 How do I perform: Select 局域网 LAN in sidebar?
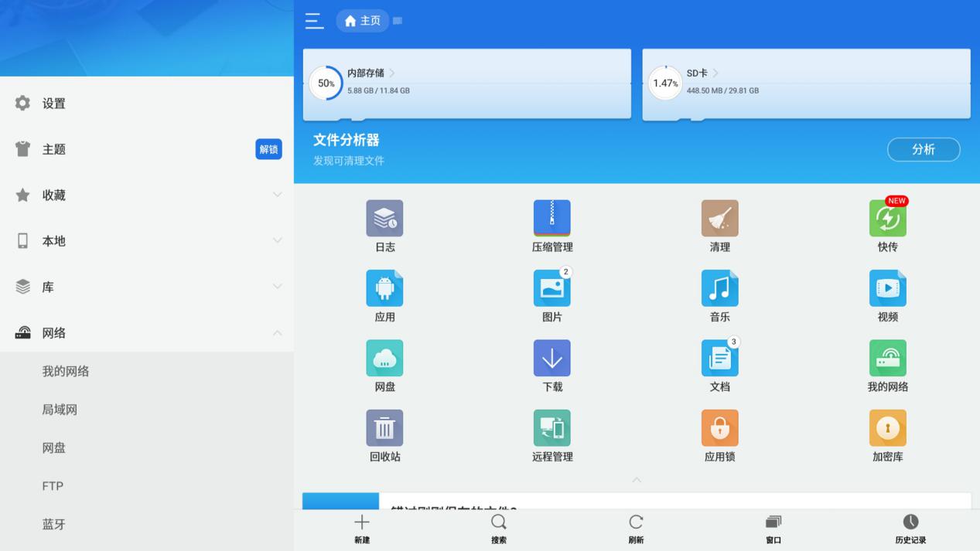pyautogui.click(x=147, y=410)
